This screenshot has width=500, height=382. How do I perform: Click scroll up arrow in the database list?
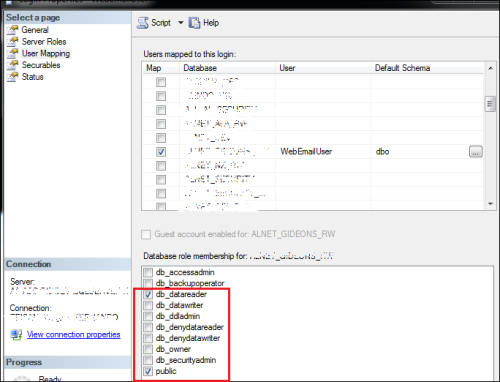coord(490,68)
